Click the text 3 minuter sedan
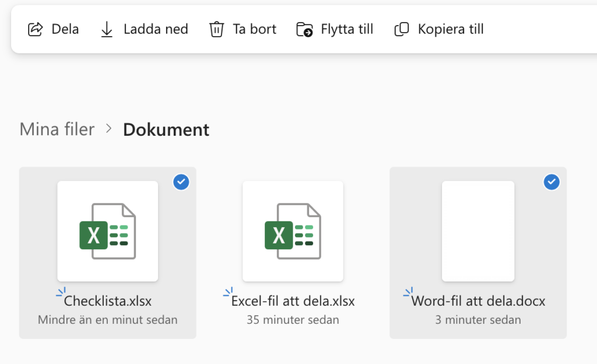597x364 pixels. 478,320
